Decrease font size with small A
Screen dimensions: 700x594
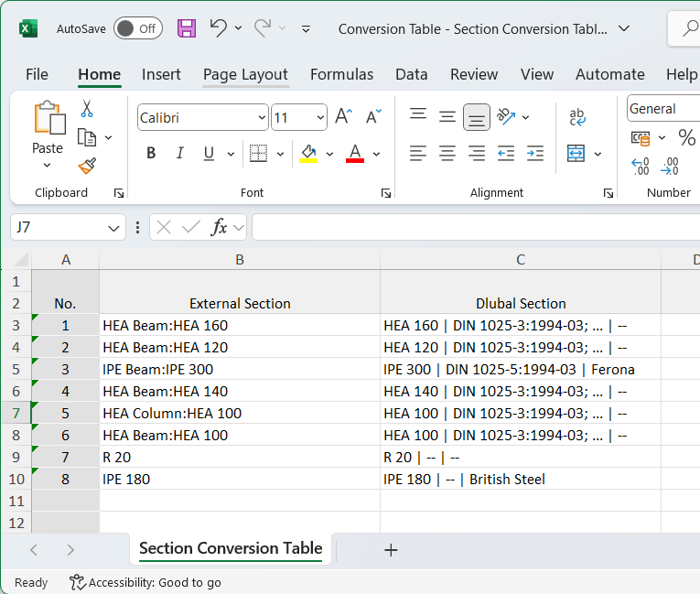coord(373,116)
